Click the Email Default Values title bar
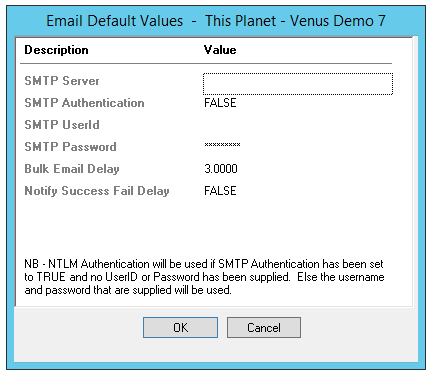431x376 pixels. click(x=216, y=21)
